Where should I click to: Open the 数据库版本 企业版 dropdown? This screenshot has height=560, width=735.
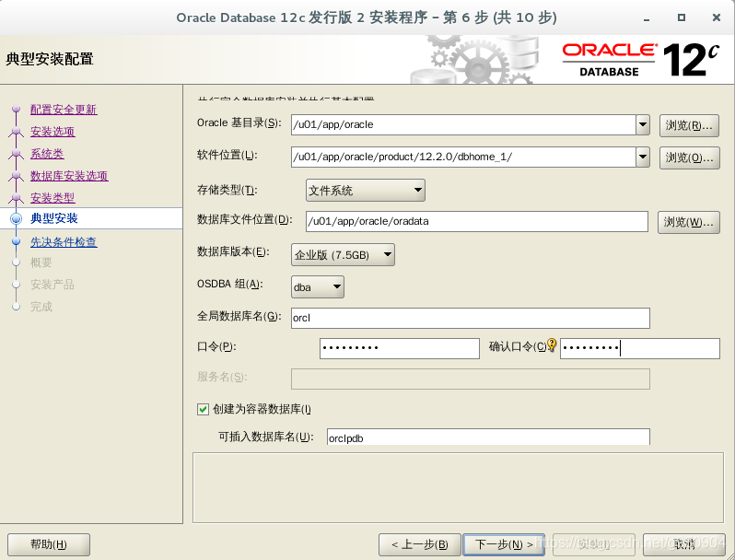click(343, 255)
